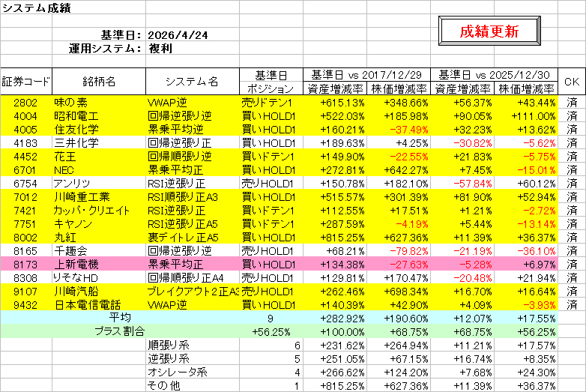Click the +17.55% average stock value
586x392 pixels.
[x=526, y=318]
